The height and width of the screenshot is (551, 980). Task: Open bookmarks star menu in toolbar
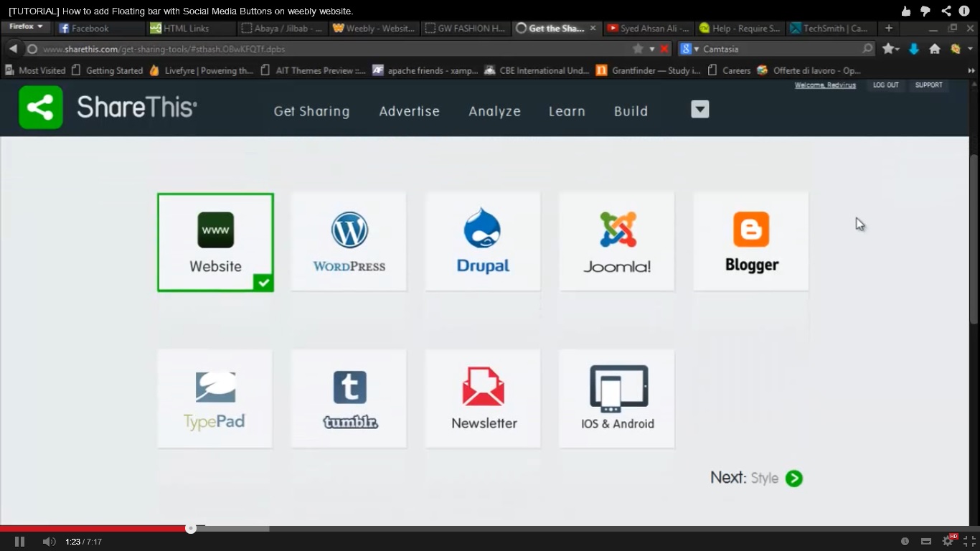click(890, 49)
